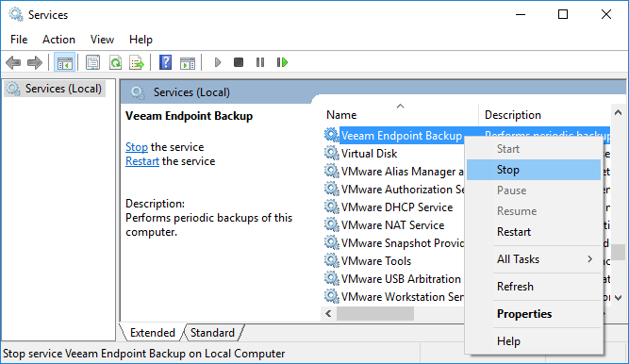Click gear icon beside VMware Tools
Viewport: 629px width, 364px height.
[331, 260]
